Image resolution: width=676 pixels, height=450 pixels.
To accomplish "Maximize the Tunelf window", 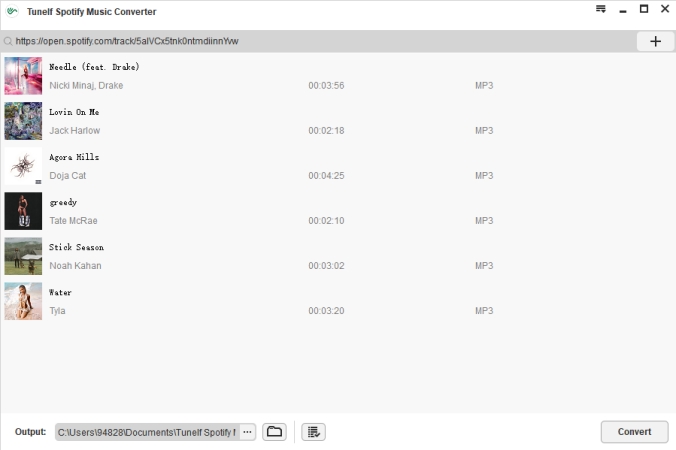I will click(643, 10).
